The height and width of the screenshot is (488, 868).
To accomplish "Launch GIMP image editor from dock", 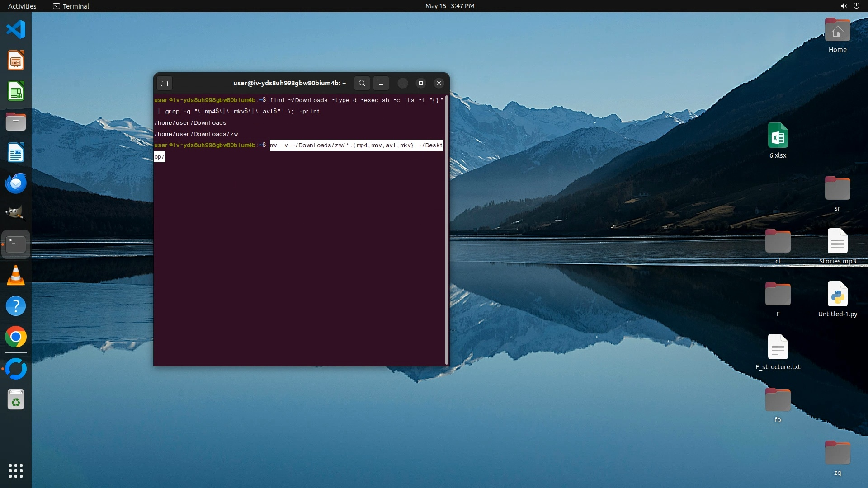I will click(16, 213).
